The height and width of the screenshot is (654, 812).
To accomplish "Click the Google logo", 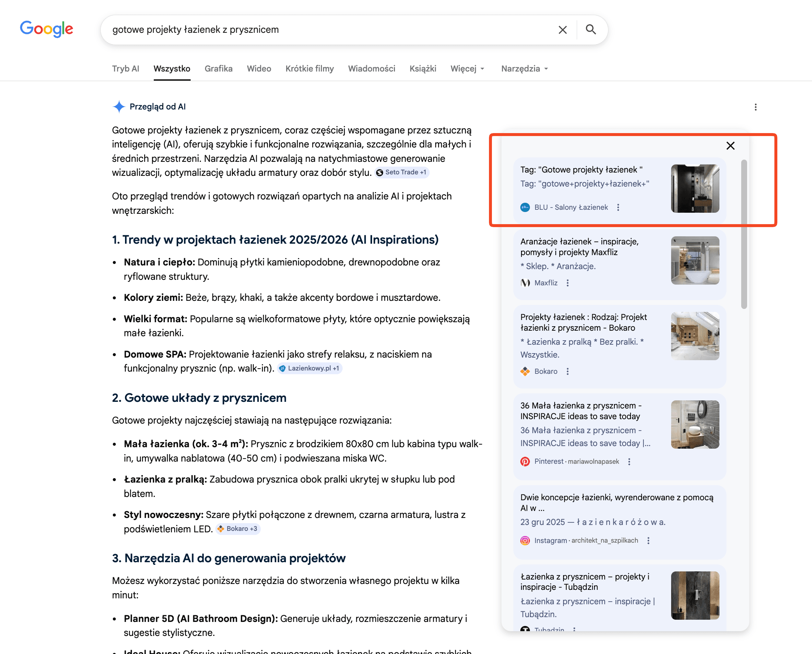I will coord(46,29).
